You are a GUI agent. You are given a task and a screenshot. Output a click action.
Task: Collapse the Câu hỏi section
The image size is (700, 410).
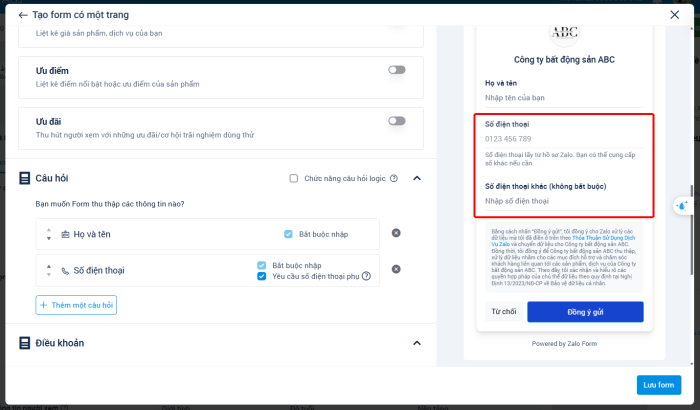(x=417, y=179)
